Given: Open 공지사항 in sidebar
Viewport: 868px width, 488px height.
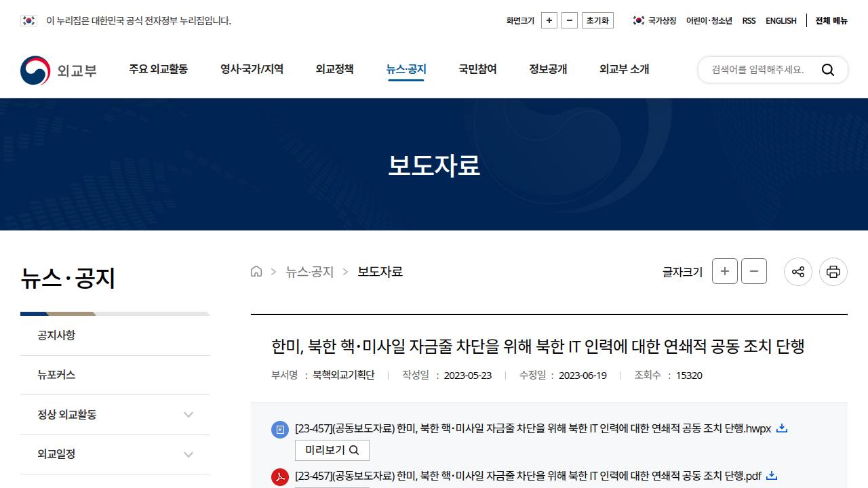Looking at the screenshot, I should pyautogui.click(x=115, y=335).
